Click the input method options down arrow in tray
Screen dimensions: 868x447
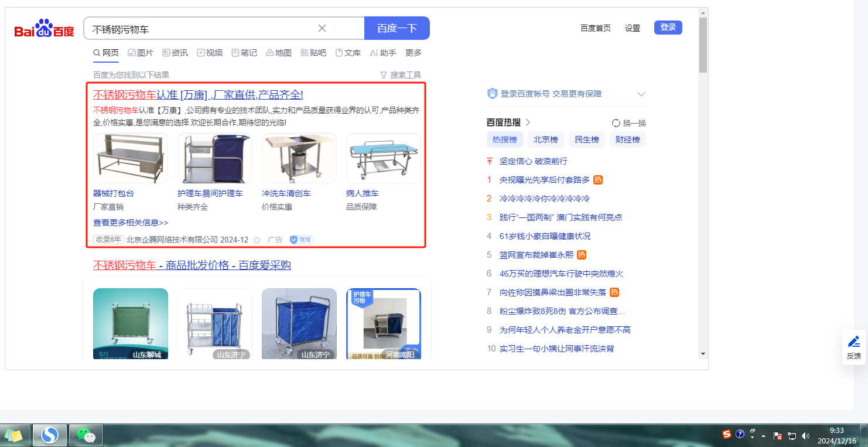753,438
